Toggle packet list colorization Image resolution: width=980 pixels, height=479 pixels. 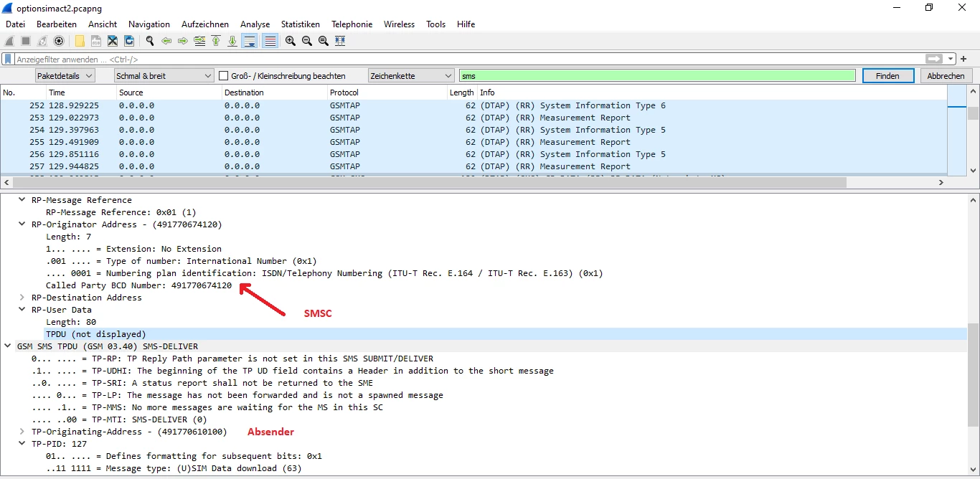pyautogui.click(x=270, y=41)
